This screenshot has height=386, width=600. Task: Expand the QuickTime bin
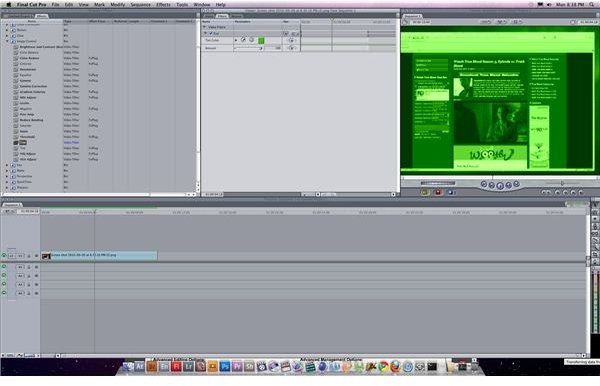tap(7, 182)
